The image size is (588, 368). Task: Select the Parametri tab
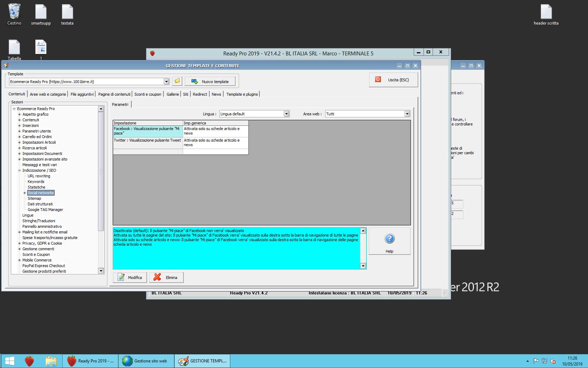120,104
